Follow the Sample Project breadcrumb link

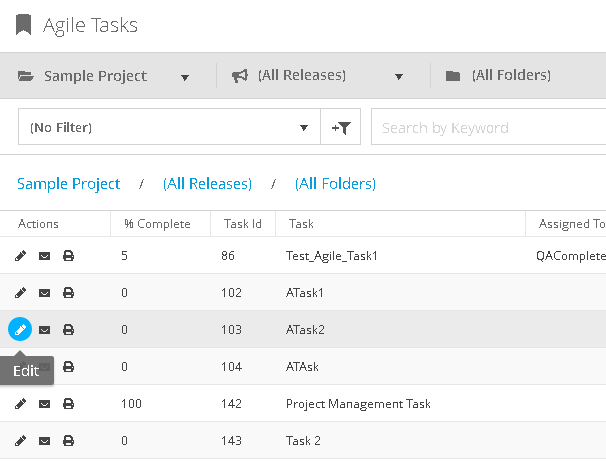68,184
